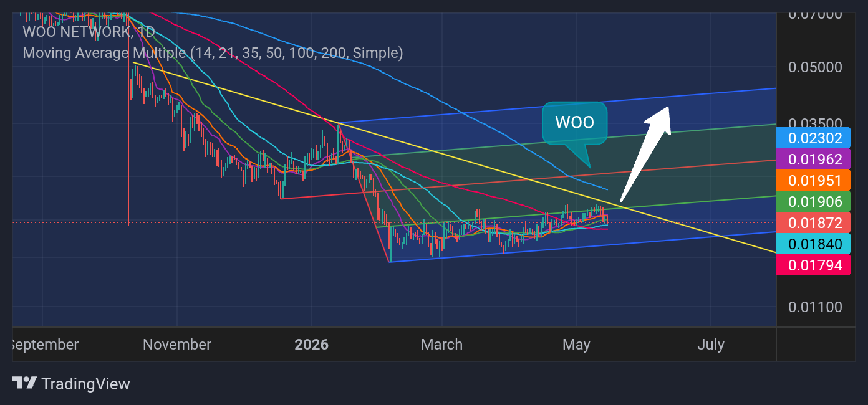
Task: Click the 0.01100 price scale value
Action: point(815,307)
